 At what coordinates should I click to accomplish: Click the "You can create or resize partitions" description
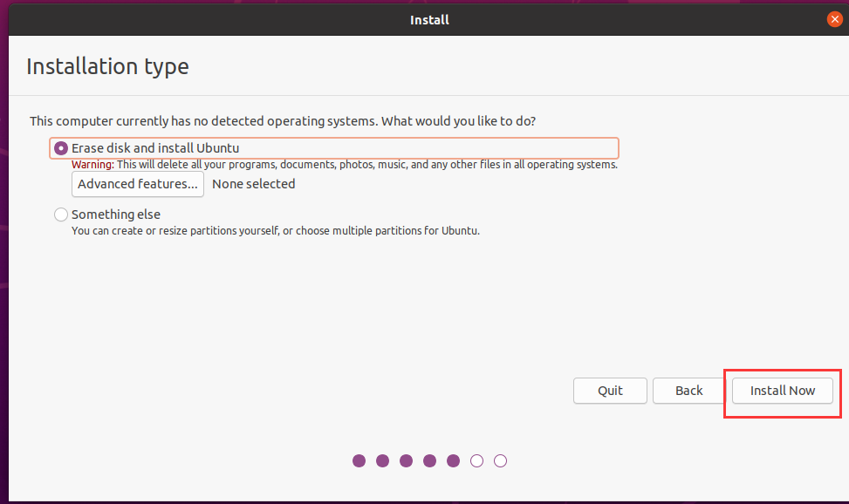click(x=276, y=230)
